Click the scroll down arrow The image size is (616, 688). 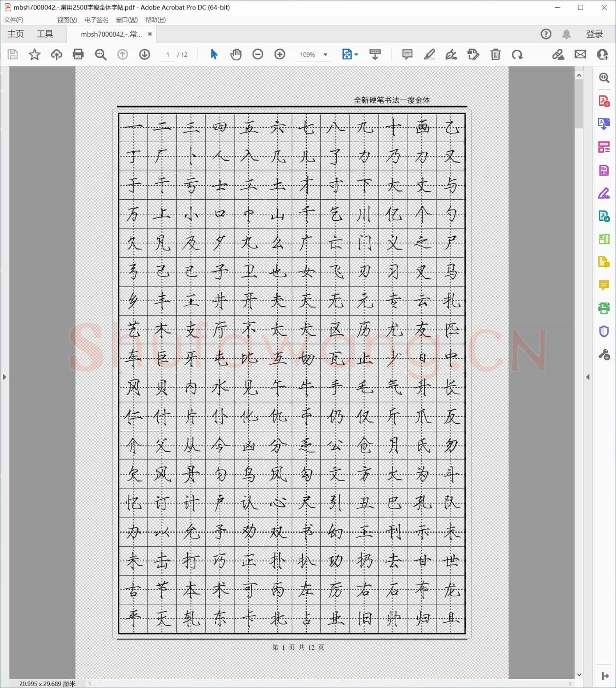pyautogui.click(x=579, y=674)
